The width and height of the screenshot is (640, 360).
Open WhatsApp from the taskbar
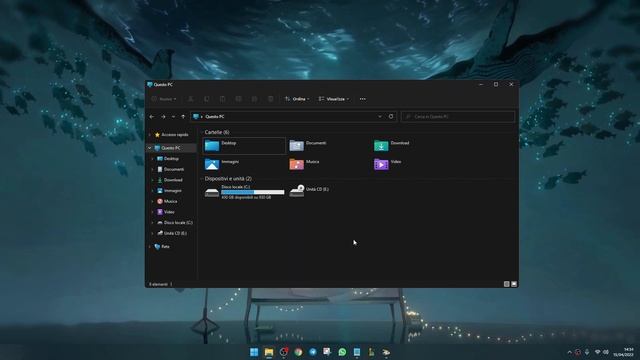[x=342, y=352]
